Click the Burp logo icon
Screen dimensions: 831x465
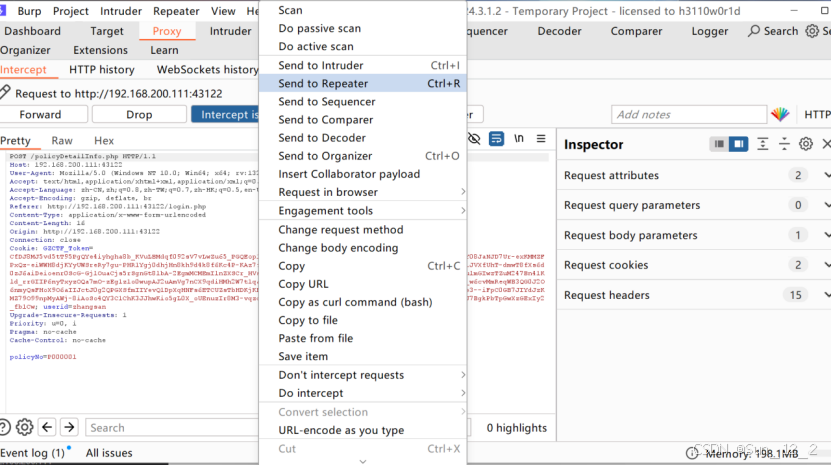[x=2, y=11]
